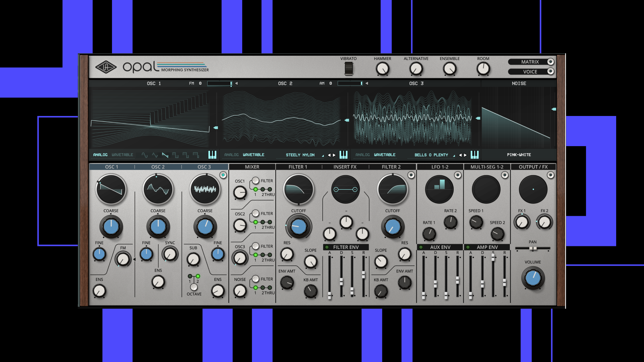The width and height of the screenshot is (644, 362).
Task: Select the sawtooth waveform for OSC 1
Action: (165, 155)
